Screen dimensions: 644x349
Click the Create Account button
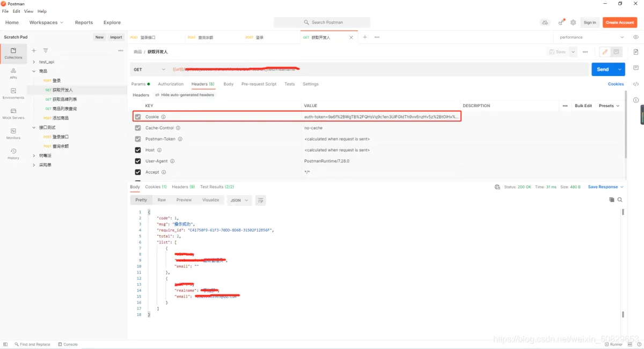pos(619,23)
